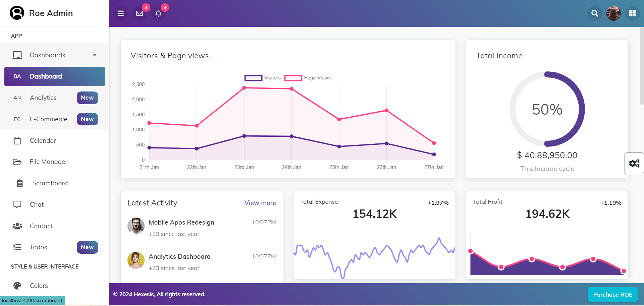Select E-Commerce in sidebar

point(48,119)
